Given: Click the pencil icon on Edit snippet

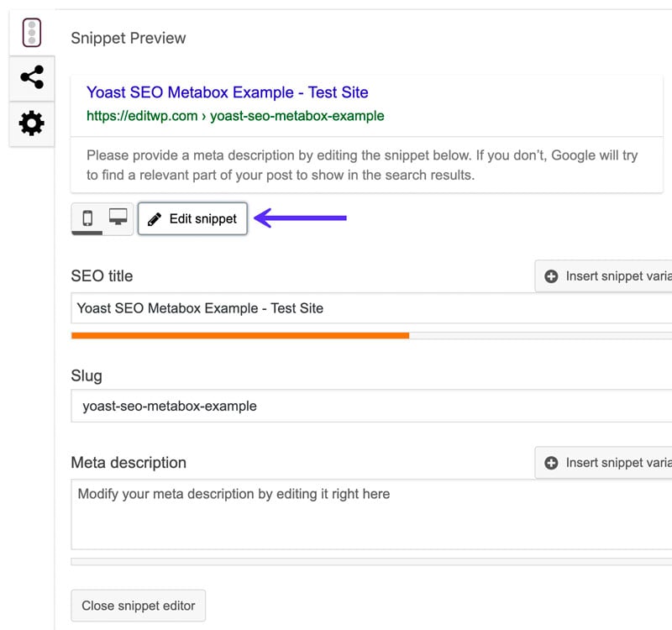Looking at the screenshot, I should pyautogui.click(x=155, y=219).
